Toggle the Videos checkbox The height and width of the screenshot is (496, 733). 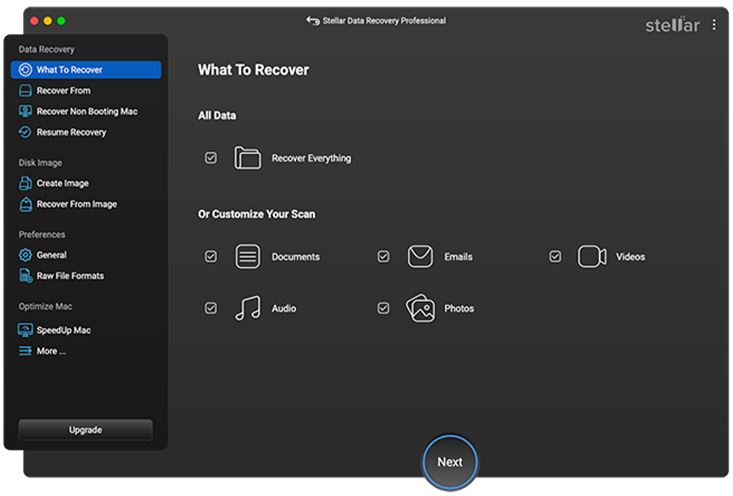[x=555, y=257]
